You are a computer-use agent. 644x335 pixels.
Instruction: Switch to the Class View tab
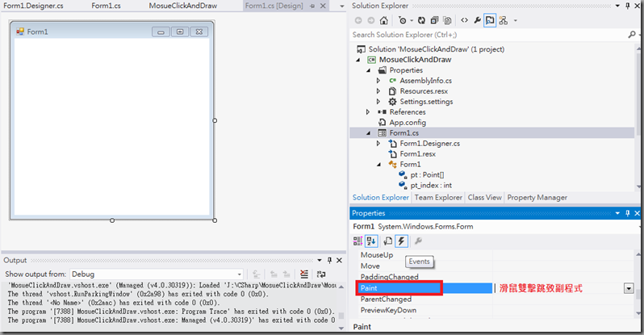485,198
